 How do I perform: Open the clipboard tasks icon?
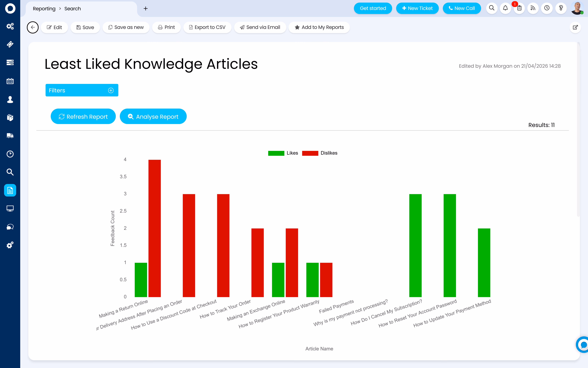[x=519, y=8]
